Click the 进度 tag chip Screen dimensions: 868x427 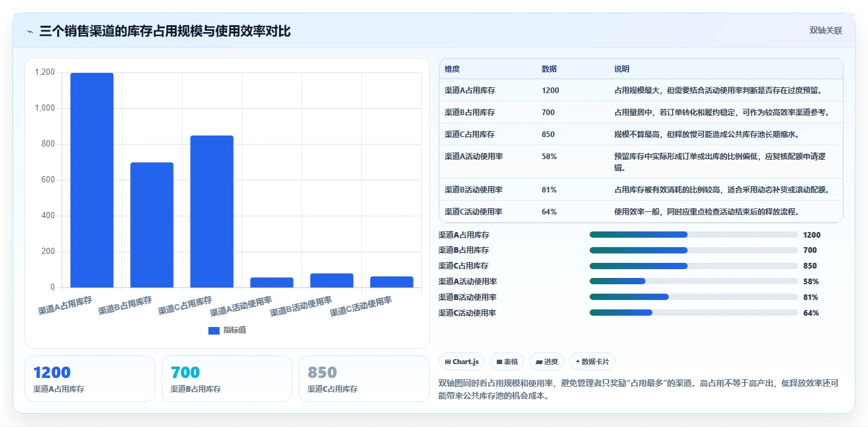point(547,362)
